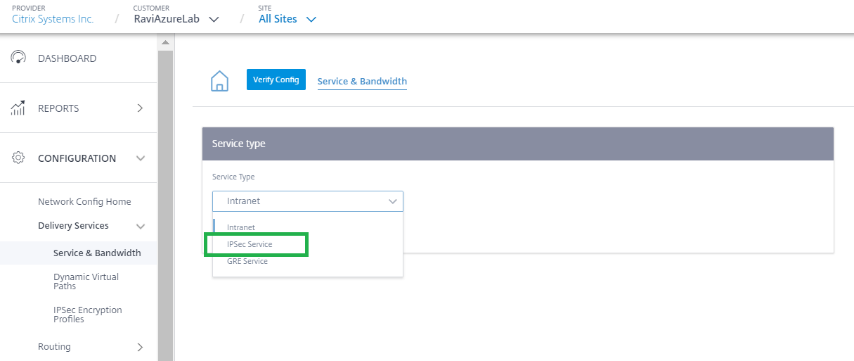This screenshot has width=854, height=361.
Task: Click the Verify Config button
Action: coord(276,79)
